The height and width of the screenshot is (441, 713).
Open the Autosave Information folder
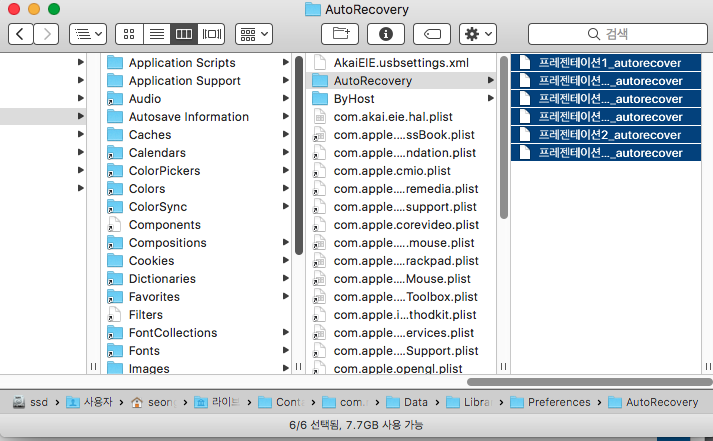198,117
